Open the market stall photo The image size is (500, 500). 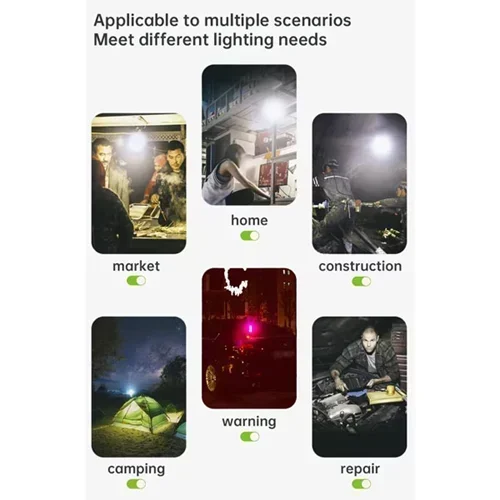pos(139,183)
